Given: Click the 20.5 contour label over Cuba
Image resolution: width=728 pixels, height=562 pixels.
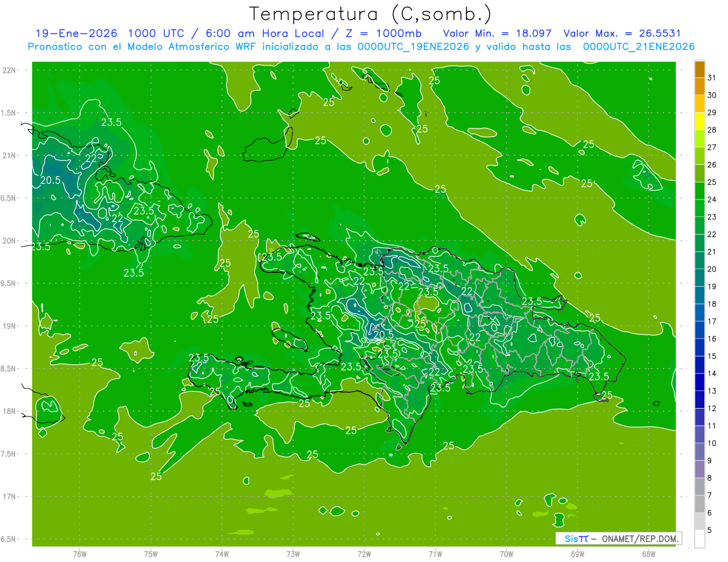Looking at the screenshot, I should 51,180.
